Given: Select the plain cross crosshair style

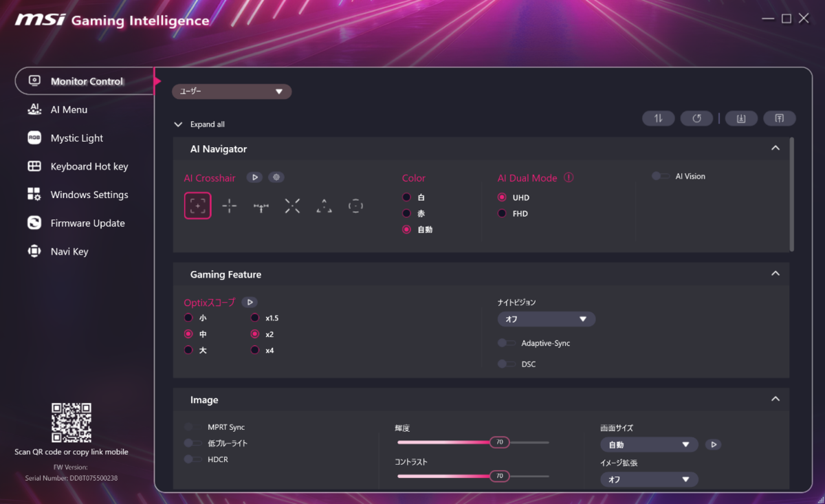Looking at the screenshot, I should pos(230,206).
